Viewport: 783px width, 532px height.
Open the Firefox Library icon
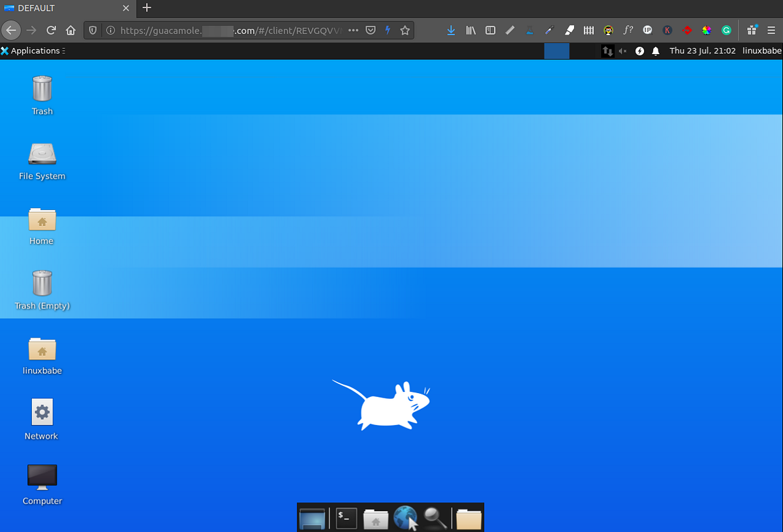470,30
